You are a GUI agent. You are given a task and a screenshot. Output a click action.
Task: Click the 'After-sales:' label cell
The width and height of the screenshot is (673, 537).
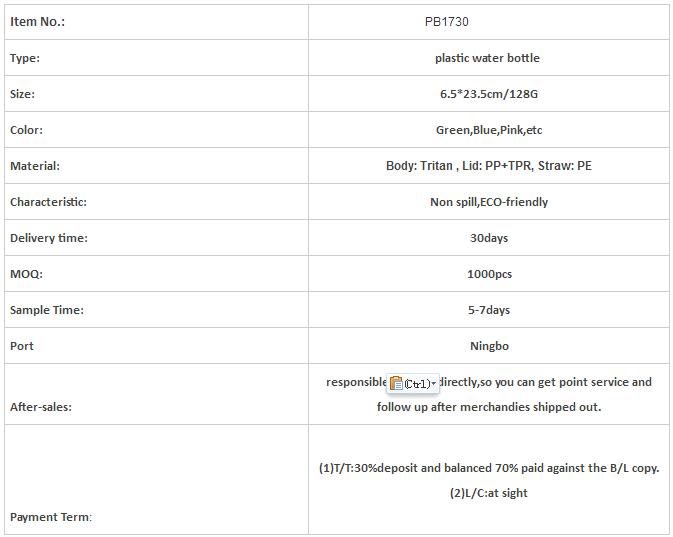pyautogui.click(x=41, y=407)
